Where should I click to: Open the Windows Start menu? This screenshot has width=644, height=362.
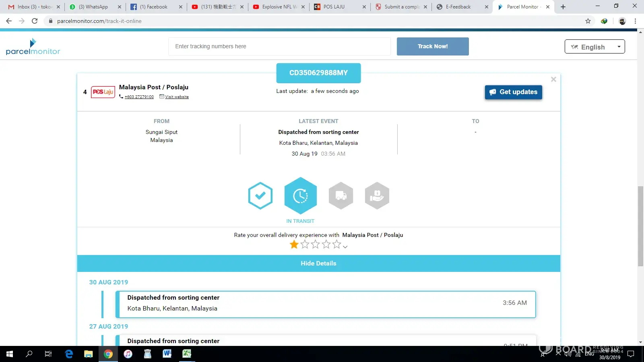[x=10, y=354]
